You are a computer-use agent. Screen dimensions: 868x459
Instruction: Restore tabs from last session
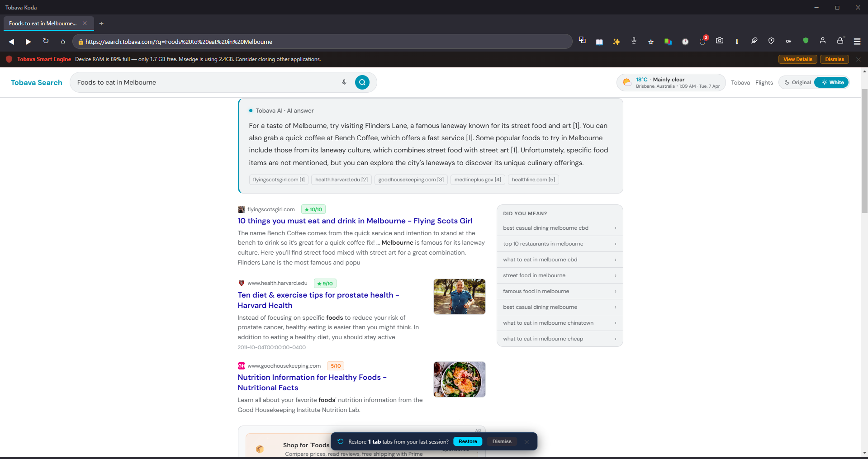[468, 441]
